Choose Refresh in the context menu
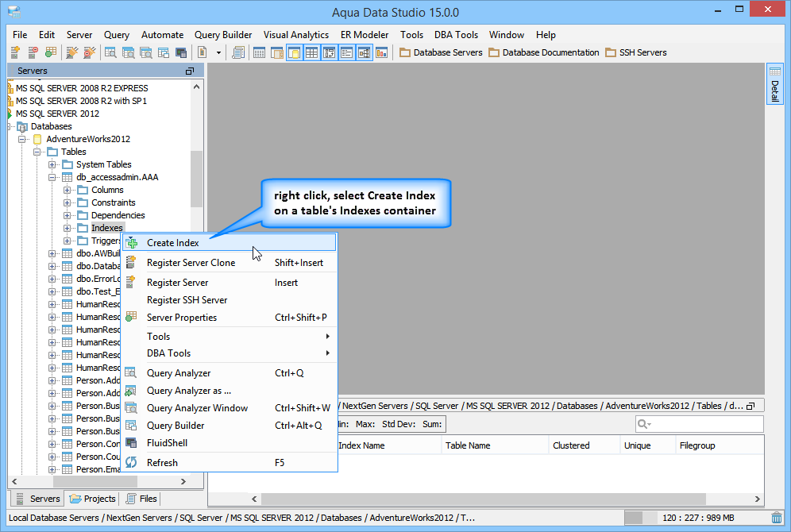Screen dimensions: 791x532 coord(230,463)
